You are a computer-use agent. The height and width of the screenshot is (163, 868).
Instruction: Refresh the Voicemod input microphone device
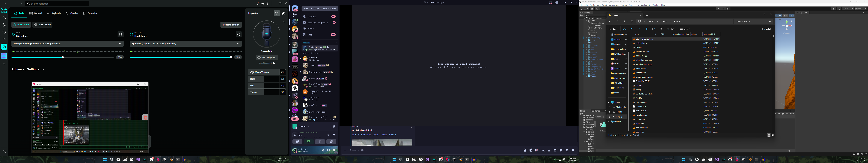coord(120,34)
